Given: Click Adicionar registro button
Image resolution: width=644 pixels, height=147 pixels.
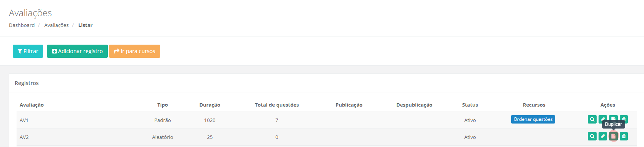Looking at the screenshot, I should (x=77, y=51).
